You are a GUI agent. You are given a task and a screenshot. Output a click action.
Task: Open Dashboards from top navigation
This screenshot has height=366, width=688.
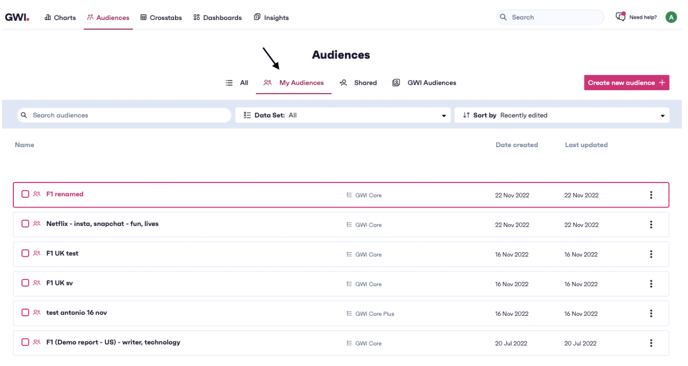pos(218,18)
